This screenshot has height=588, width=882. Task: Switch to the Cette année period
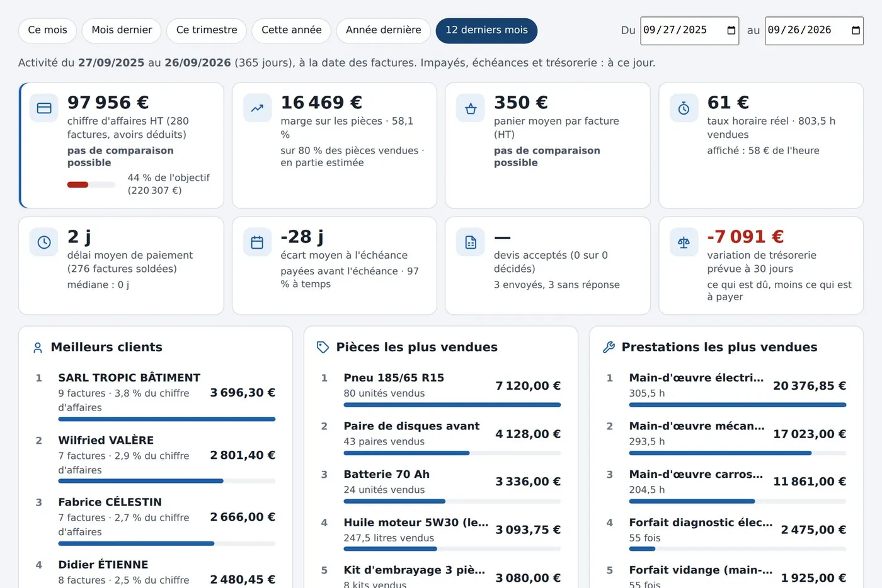pos(291,30)
